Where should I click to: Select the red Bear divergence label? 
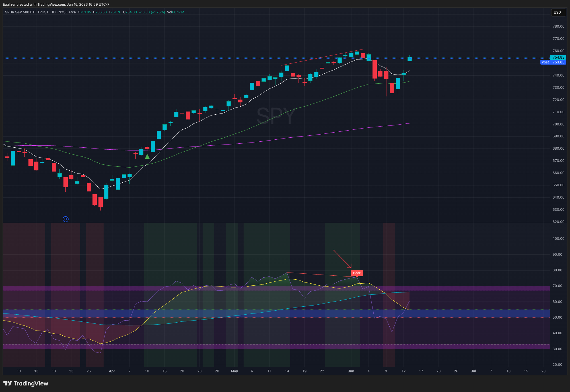357,273
